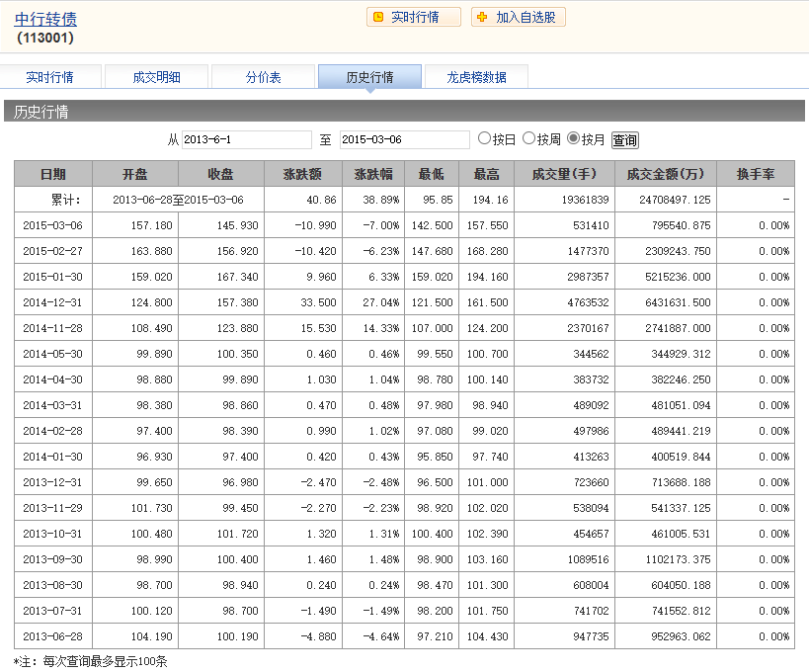
Task: Select the 历史行情 tab
Action: pyautogui.click(x=369, y=77)
